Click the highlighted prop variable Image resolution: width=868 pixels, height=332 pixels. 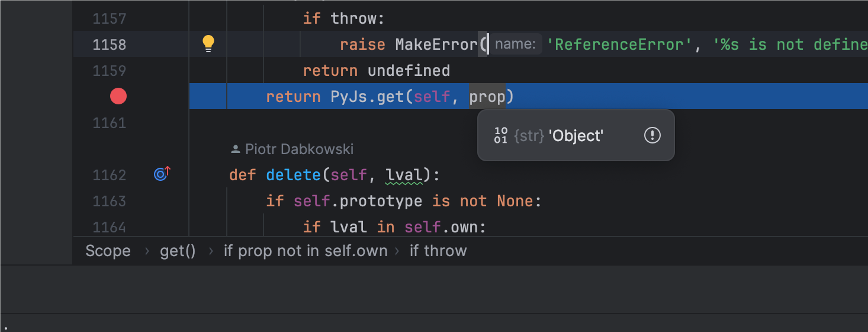tap(487, 97)
